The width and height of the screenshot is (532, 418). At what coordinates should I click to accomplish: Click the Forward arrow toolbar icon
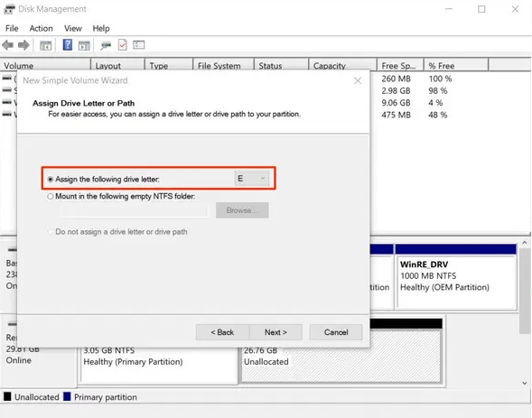[23, 45]
